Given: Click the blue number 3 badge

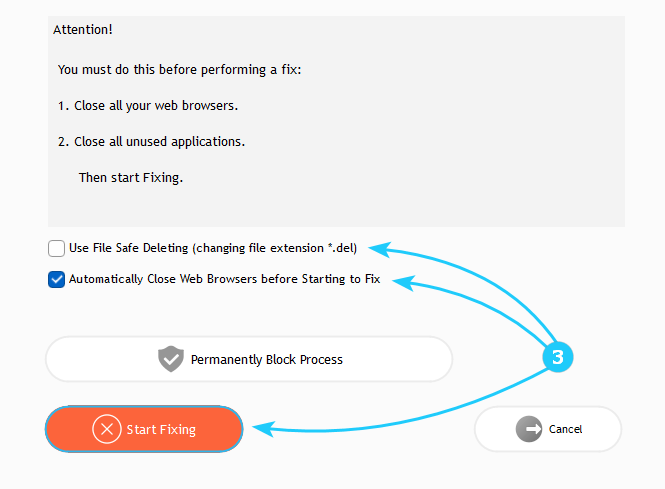Looking at the screenshot, I should pyautogui.click(x=558, y=356).
